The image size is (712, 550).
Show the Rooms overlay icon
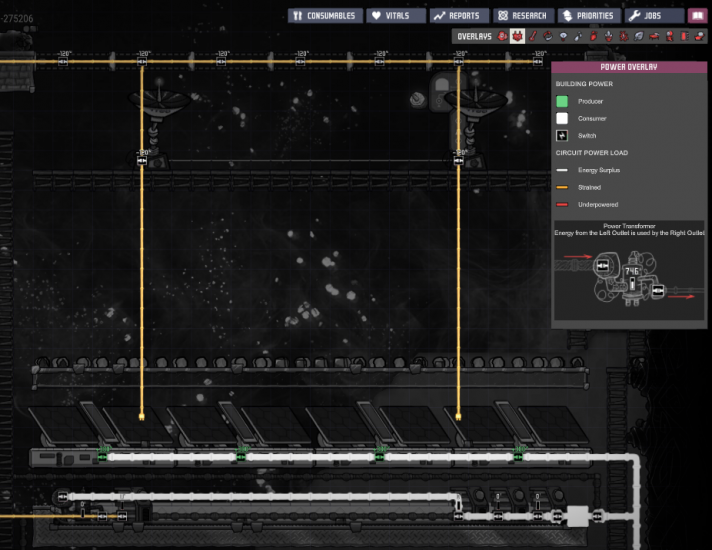tap(654, 36)
